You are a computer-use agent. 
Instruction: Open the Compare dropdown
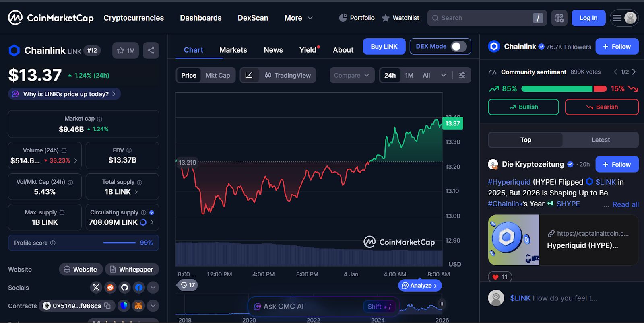[x=352, y=75]
